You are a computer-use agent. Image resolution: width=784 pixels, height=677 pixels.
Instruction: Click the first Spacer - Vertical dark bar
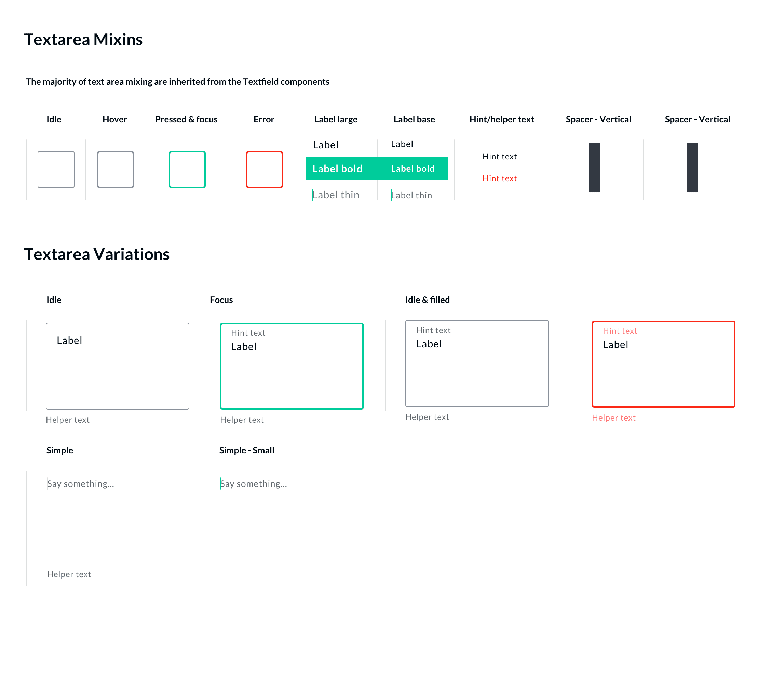(594, 168)
